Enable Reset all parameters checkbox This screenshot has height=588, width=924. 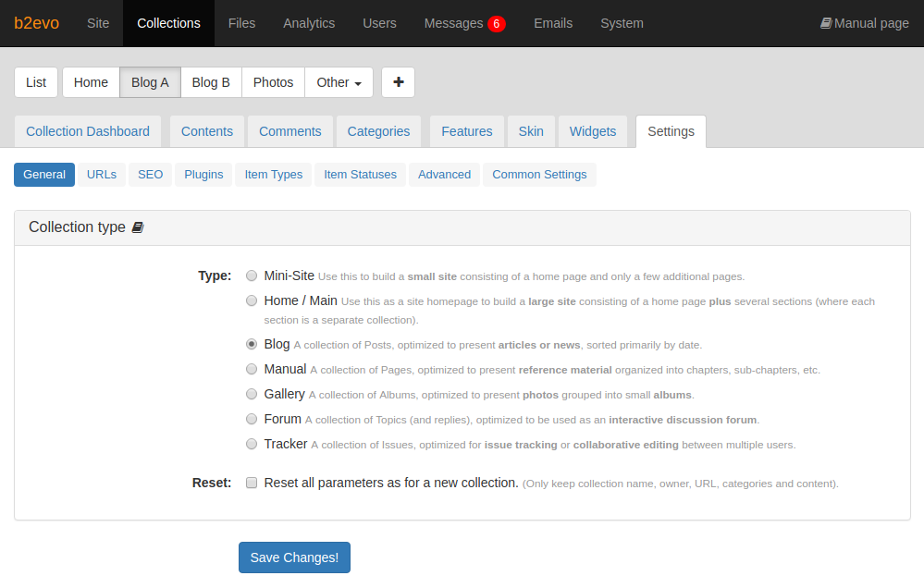point(252,483)
